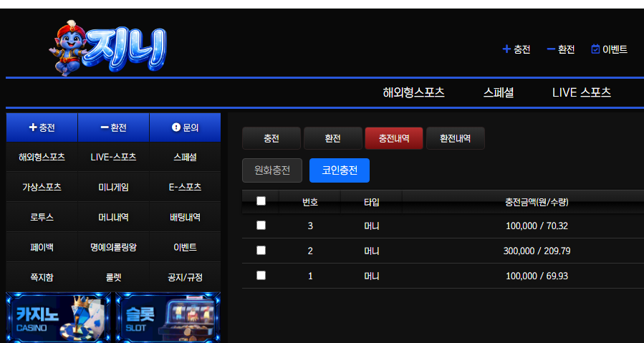
Task: Open 문의 with the exclamation icon
Action: click(185, 127)
